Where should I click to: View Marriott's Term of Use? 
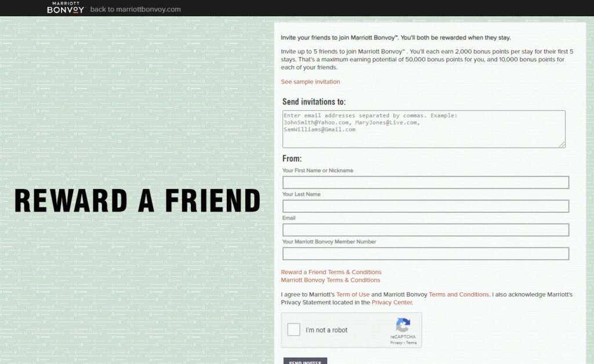(x=353, y=294)
